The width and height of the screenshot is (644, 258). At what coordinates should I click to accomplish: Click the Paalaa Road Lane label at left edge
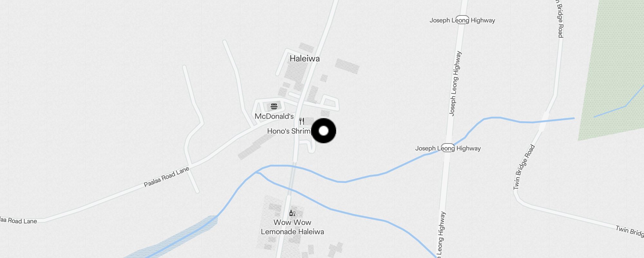point(18,221)
